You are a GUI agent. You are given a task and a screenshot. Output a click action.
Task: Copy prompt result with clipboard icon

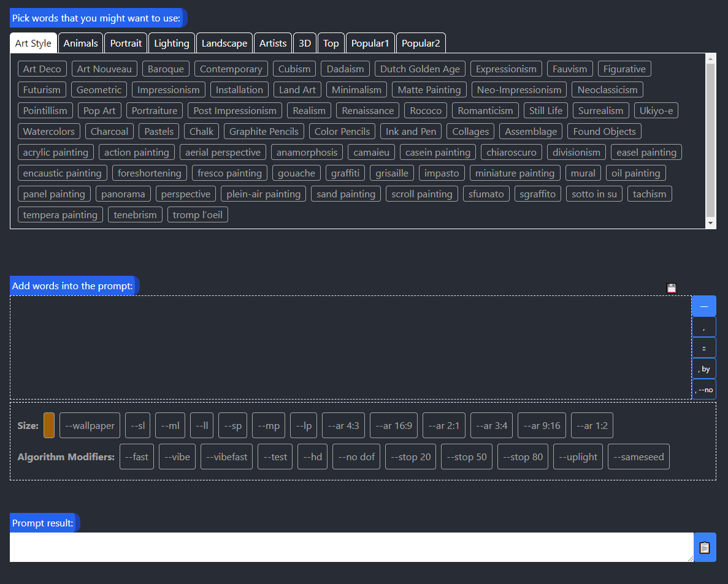(x=705, y=547)
